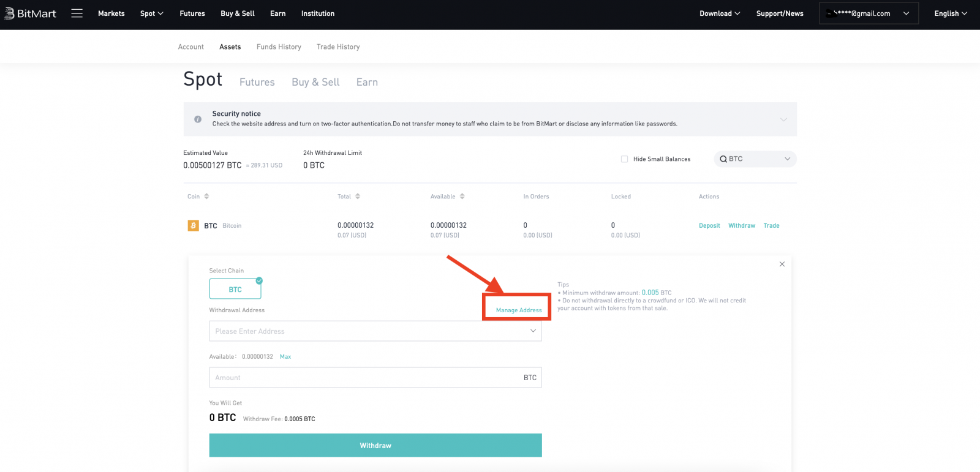Close the withdrawal panel with X

(x=782, y=264)
